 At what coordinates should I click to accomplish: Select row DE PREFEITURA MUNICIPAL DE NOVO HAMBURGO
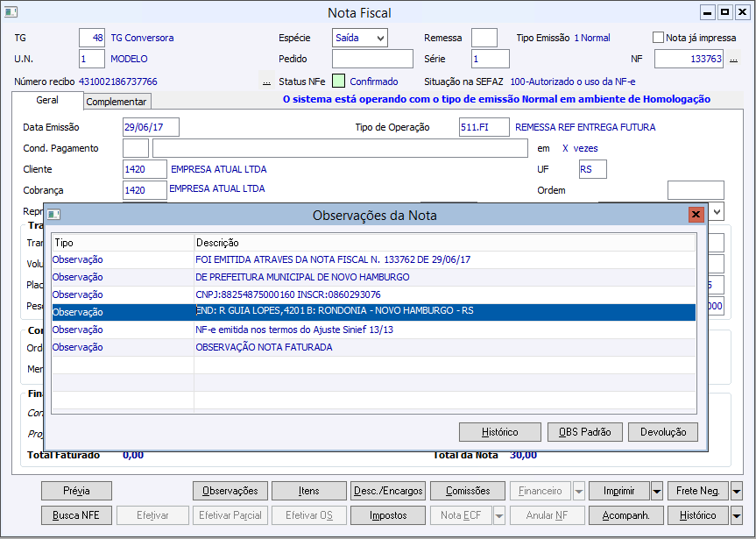(x=374, y=277)
